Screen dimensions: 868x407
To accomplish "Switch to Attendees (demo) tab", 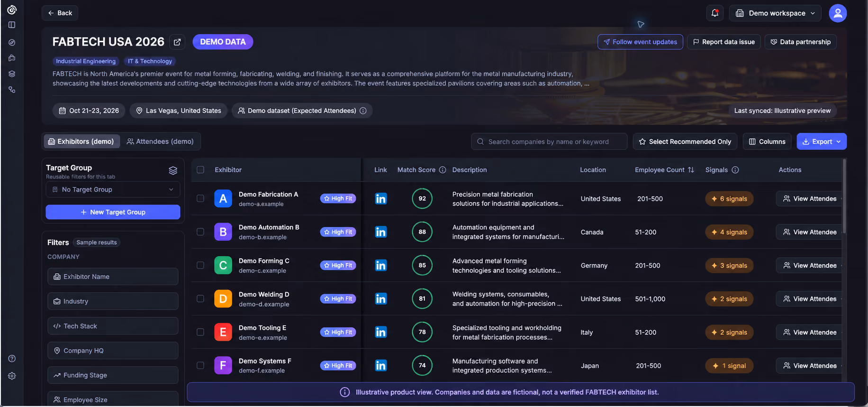I will coord(160,141).
